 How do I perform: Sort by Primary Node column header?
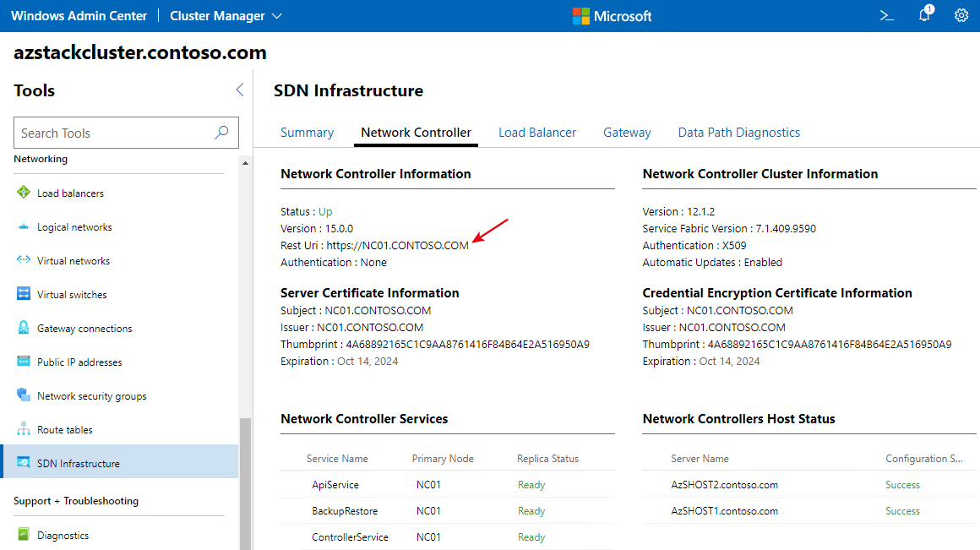tap(443, 459)
